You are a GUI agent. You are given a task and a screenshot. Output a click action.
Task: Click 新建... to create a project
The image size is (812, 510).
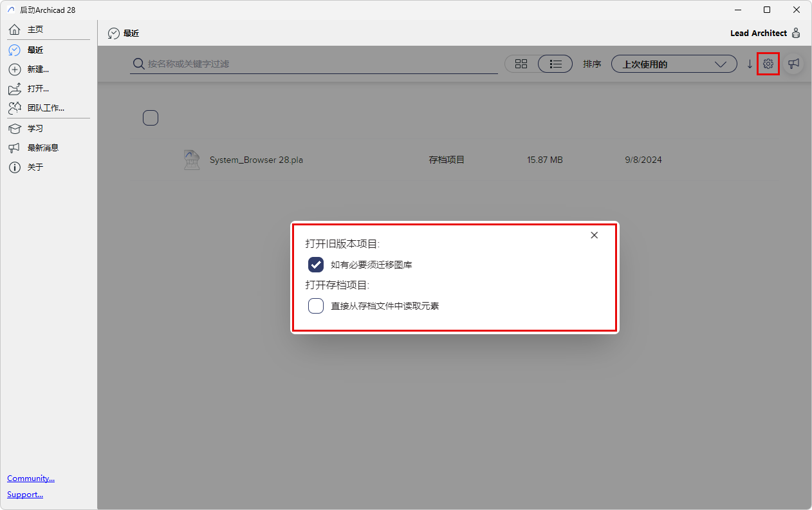[x=38, y=69]
